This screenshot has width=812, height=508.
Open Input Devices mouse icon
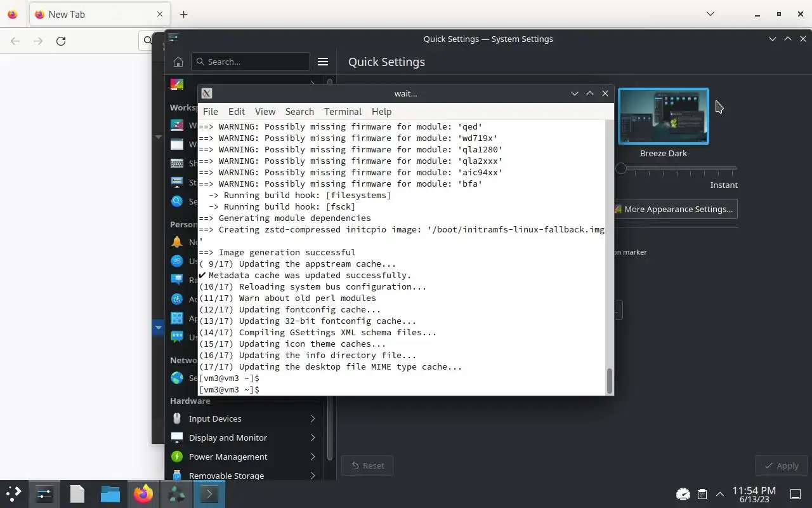[177, 418]
